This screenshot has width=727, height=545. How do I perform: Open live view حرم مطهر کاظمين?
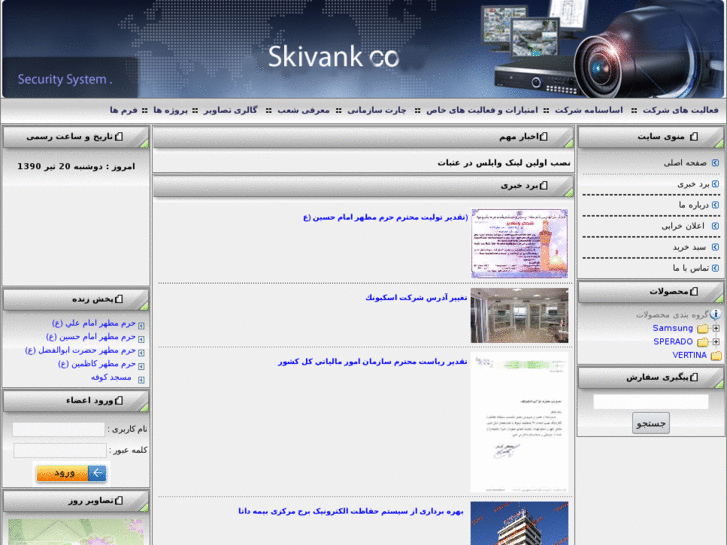[97, 364]
